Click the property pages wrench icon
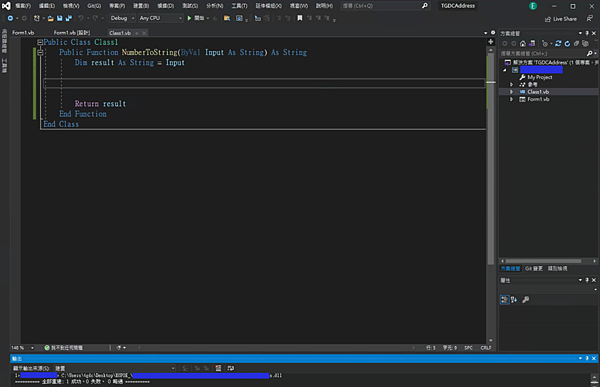The width and height of the screenshot is (600, 387). [526, 300]
